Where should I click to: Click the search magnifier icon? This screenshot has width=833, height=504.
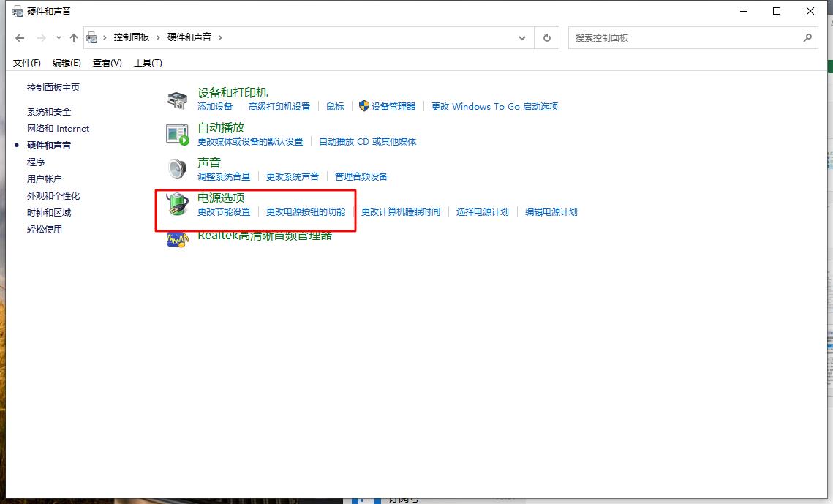click(807, 38)
